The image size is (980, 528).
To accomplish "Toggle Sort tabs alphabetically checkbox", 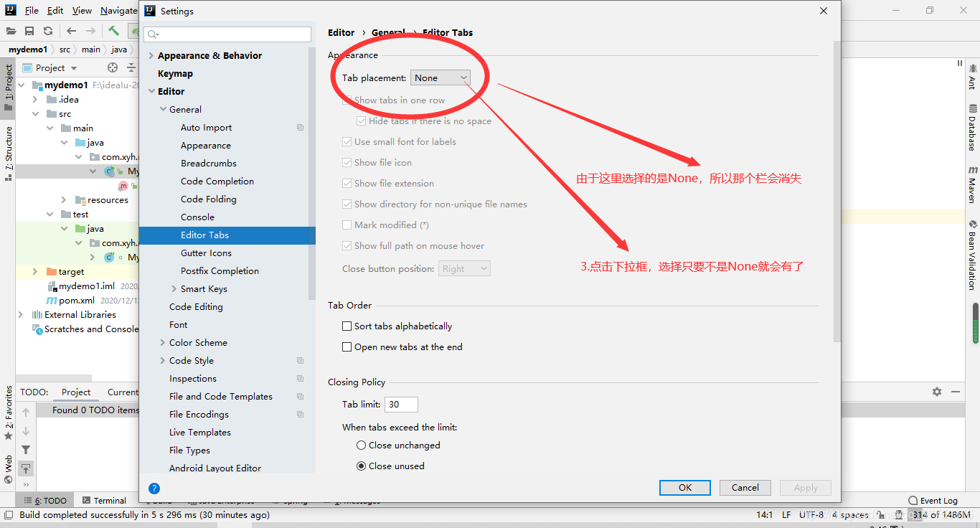I will 347,326.
